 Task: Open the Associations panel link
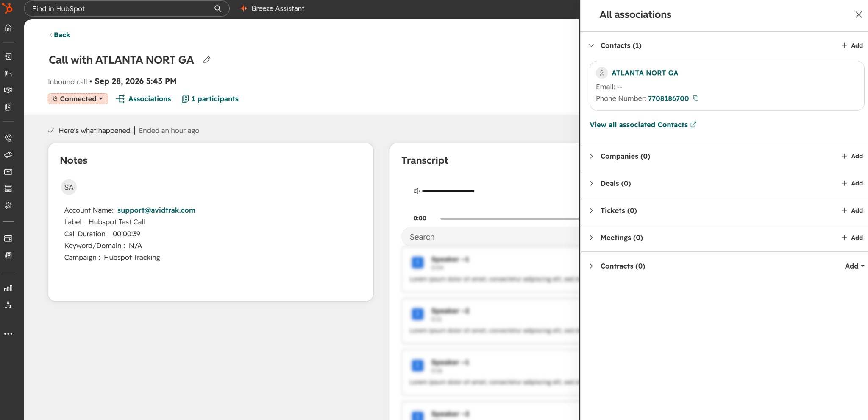[x=143, y=99]
